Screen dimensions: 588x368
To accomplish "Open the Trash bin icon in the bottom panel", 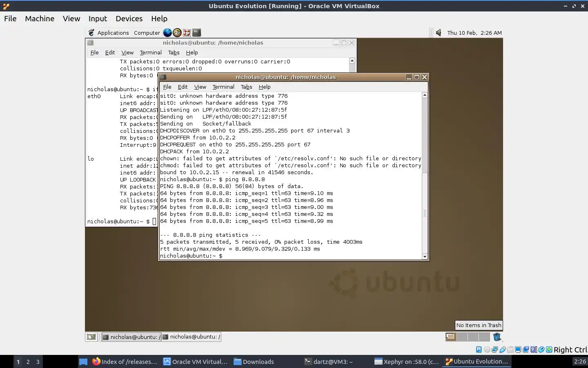I will 497,337.
